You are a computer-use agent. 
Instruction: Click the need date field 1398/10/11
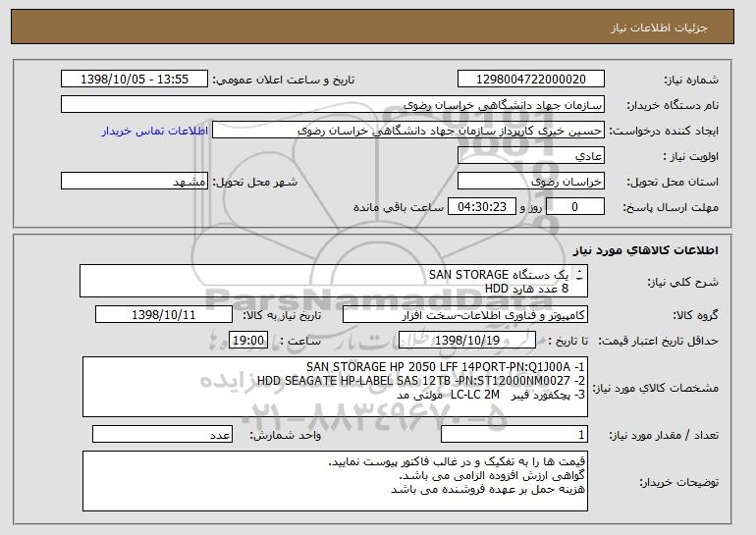tap(164, 315)
